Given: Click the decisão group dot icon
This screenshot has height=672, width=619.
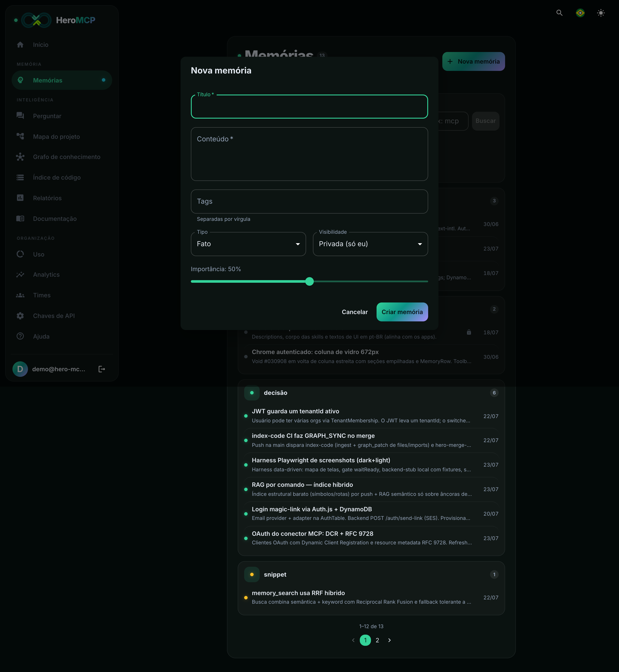Looking at the screenshot, I should pos(252,393).
